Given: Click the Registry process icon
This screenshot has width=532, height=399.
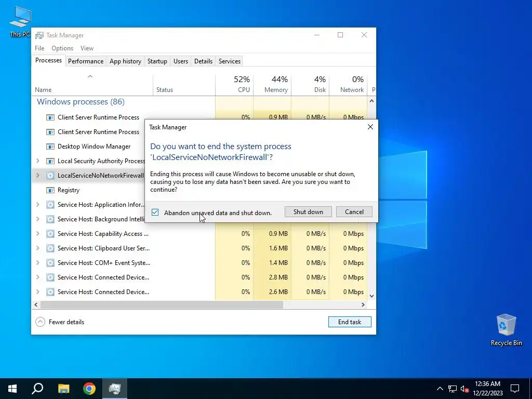Looking at the screenshot, I should [x=50, y=190].
